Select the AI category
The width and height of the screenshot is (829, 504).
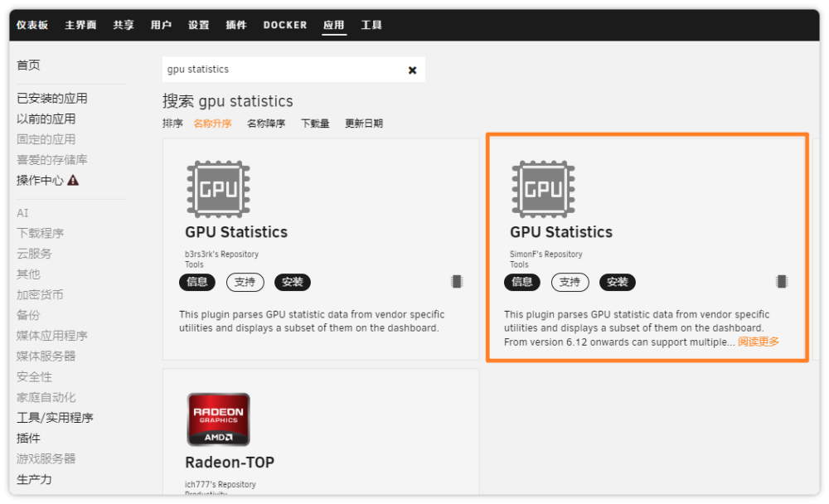click(22, 213)
